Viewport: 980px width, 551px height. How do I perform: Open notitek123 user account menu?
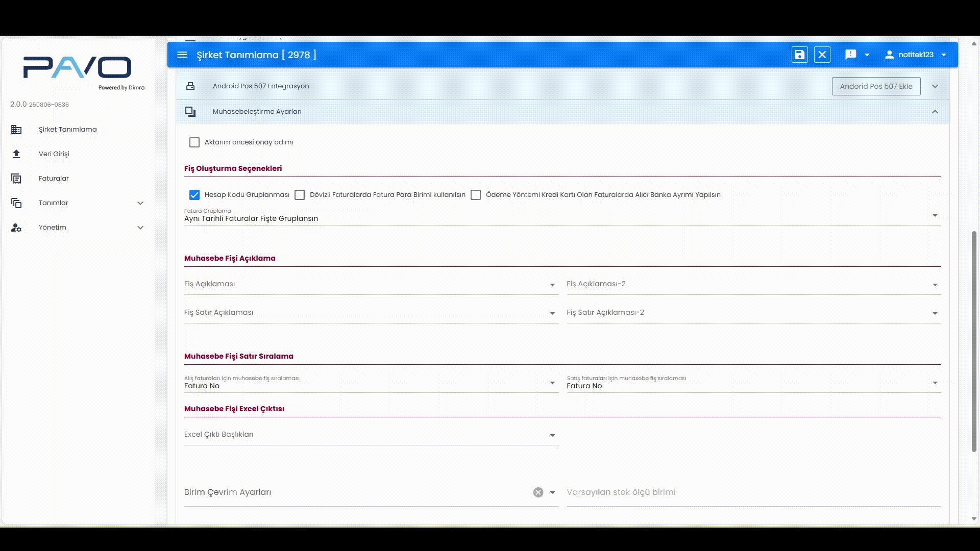pyautogui.click(x=916, y=55)
